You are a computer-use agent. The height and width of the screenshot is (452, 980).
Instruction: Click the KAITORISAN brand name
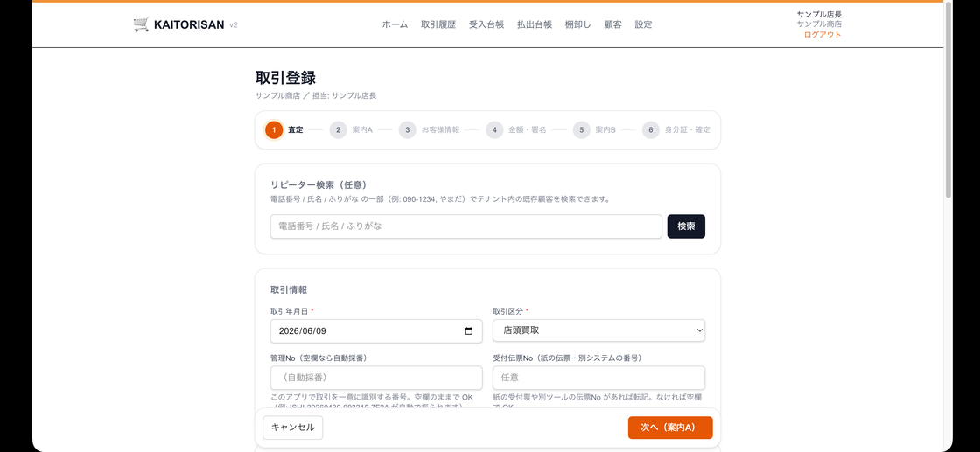click(189, 25)
